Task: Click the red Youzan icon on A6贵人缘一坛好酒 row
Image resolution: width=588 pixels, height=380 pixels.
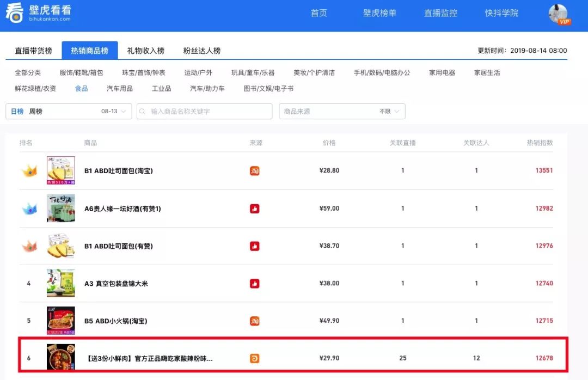Action: (x=254, y=208)
